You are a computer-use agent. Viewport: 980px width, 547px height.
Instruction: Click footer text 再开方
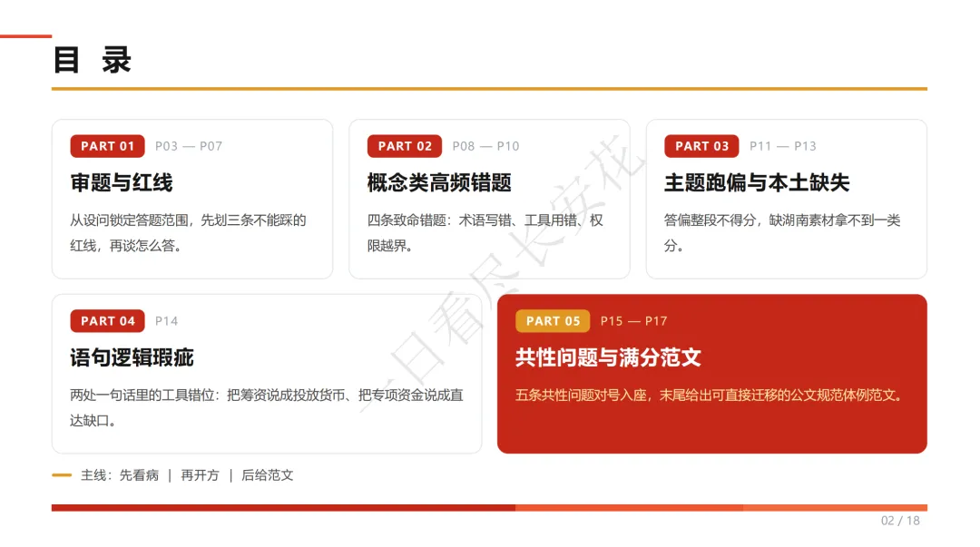(x=200, y=475)
